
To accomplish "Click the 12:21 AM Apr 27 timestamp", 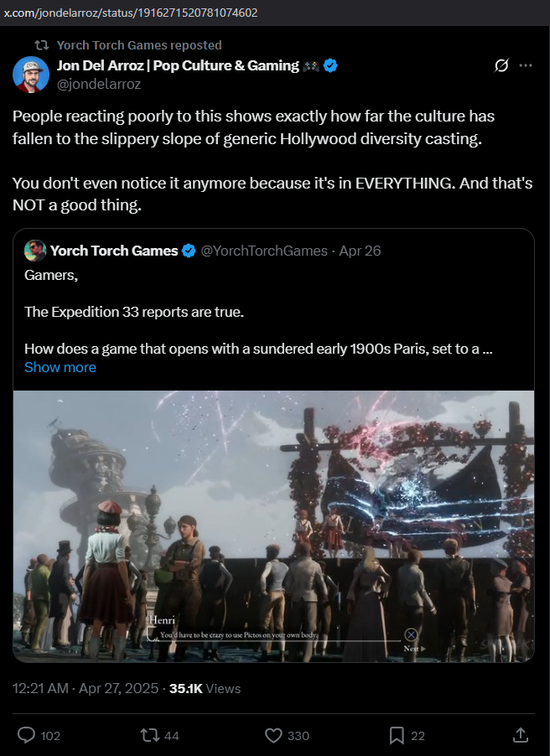I will pyautogui.click(x=86, y=688).
